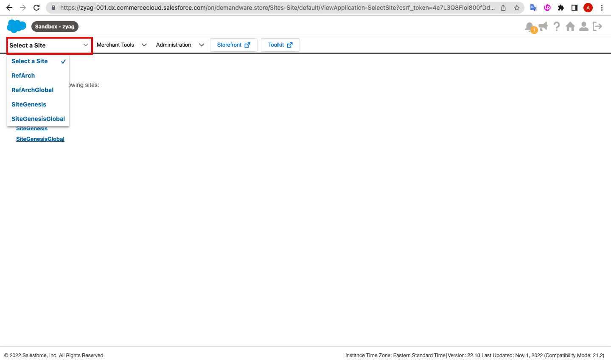Open the Storefront button

point(233,45)
